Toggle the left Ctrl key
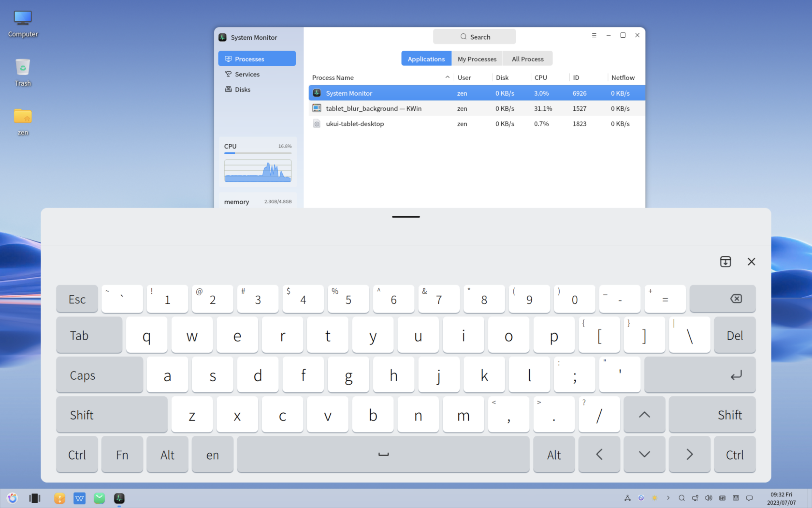This screenshot has height=508, width=812. pos(77,454)
